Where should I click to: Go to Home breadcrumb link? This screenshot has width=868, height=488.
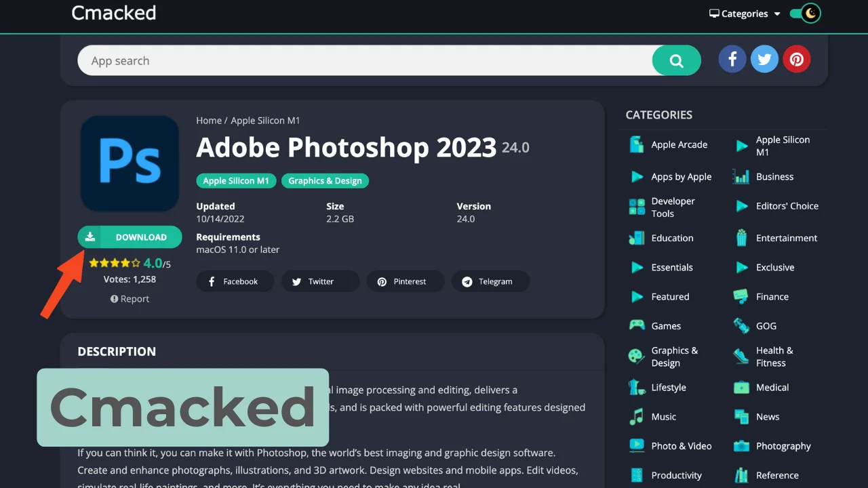(x=209, y=121)
